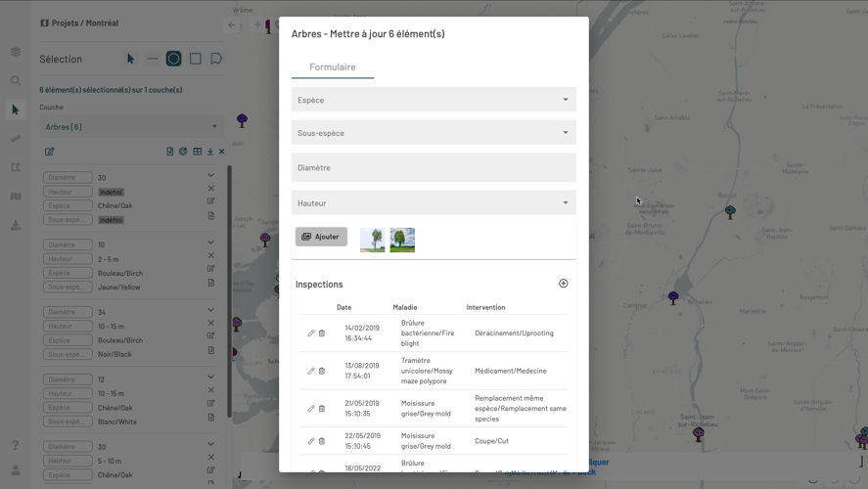This screenshot has width=868, height=489.
Task: Open the second tree photo thumbnail
Action: (402, 240)
